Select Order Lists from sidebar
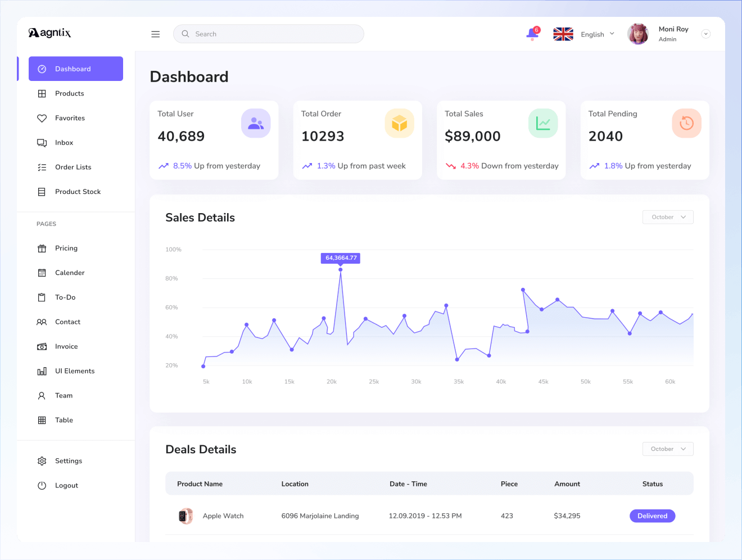Screen dimensions: 742x560 click(73, 167)
